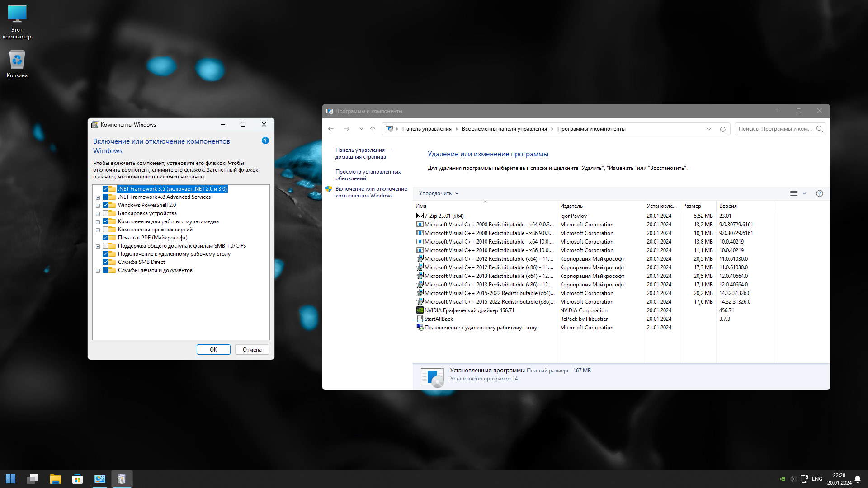Image resolution: width=868 pixels, height=488 pixels.
Task: Open File Explorer from taskbar
Action: click(55, 479)
